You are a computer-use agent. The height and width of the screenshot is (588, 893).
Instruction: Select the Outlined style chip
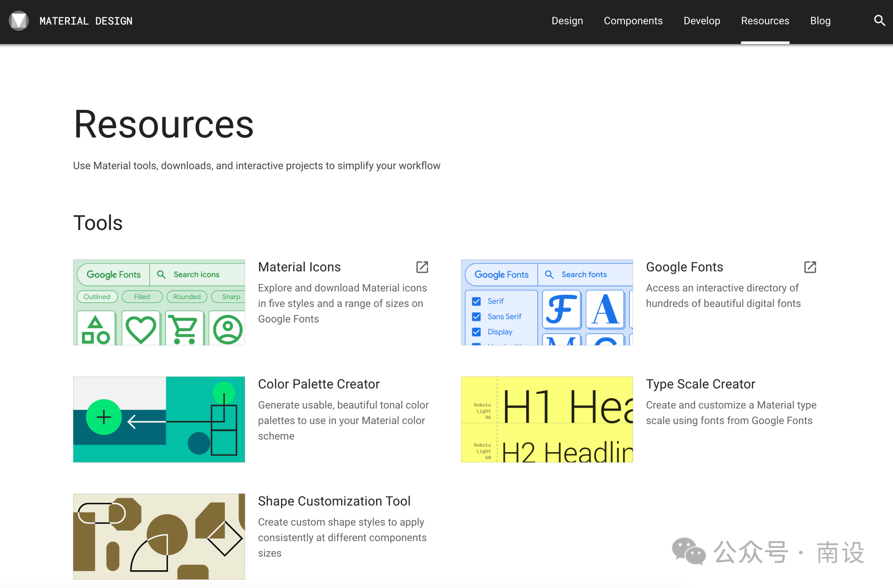[x=97, y=296]
